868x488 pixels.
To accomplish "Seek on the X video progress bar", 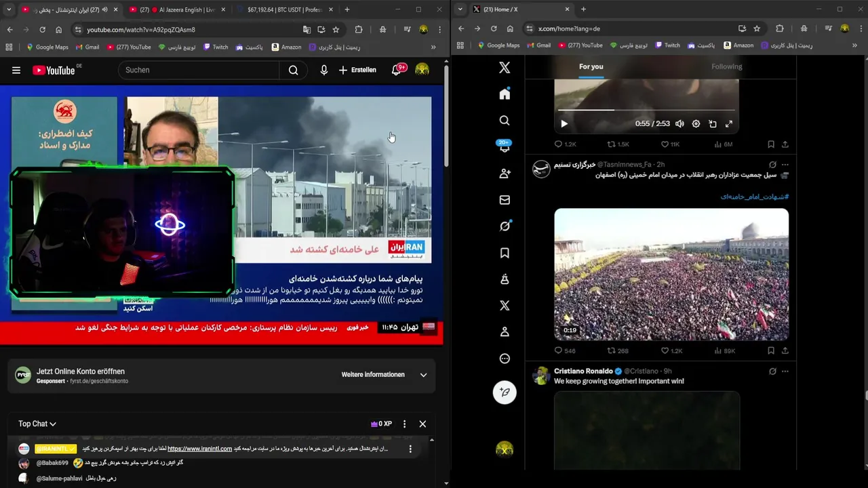I will coord(646,110).
